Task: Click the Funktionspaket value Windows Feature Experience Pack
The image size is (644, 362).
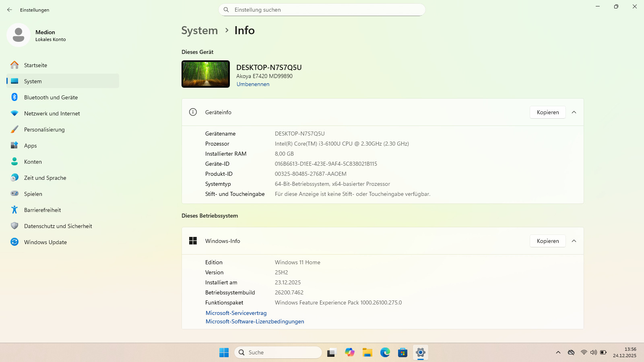Action: (338, 302)
